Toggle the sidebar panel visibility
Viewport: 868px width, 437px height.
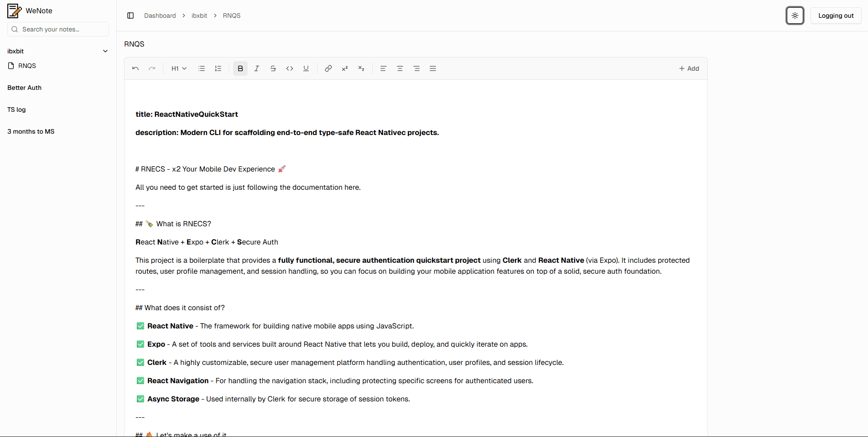click(x=130, y=16)
